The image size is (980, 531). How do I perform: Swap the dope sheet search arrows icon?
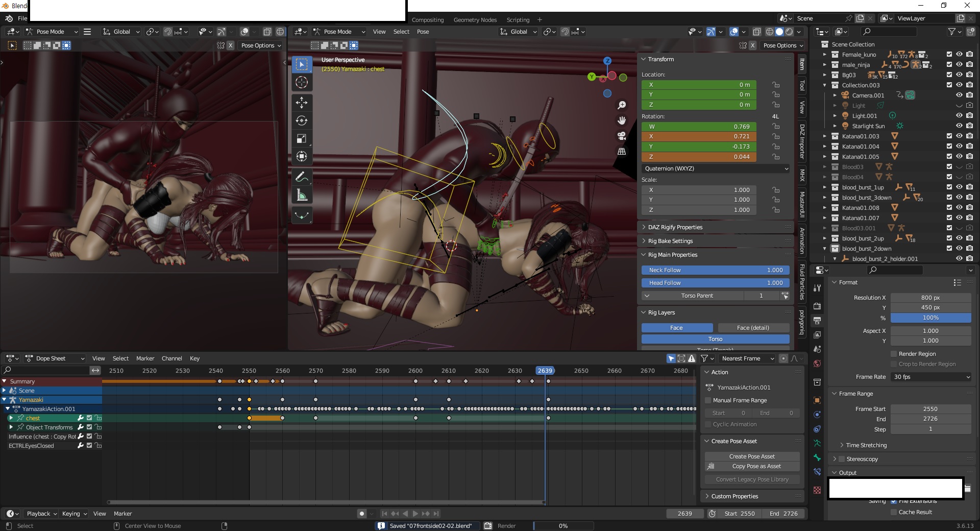pyautogui.click(x=95, y=370)
